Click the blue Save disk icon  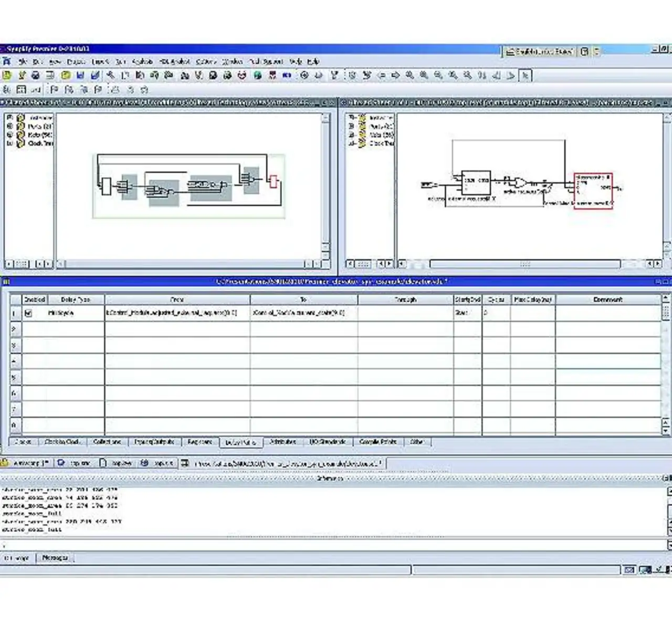tap(81, 76)
